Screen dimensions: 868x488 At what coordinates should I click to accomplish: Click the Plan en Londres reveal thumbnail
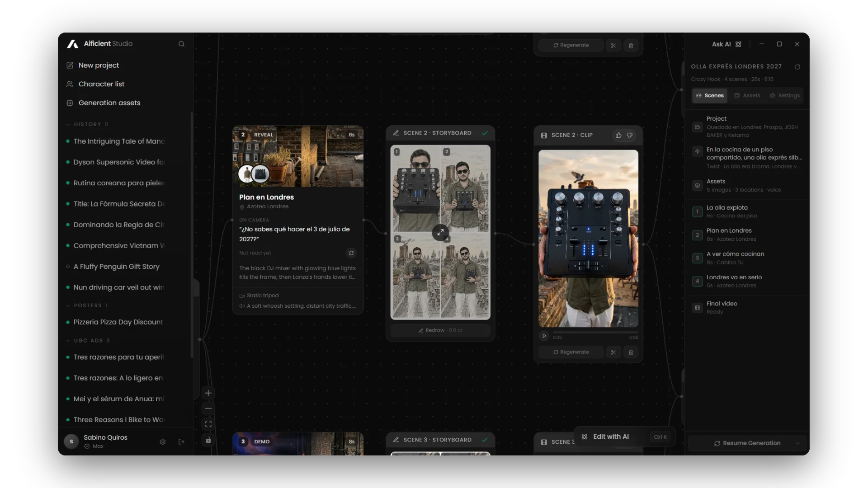pyautogui.click(x=298, y=156)
